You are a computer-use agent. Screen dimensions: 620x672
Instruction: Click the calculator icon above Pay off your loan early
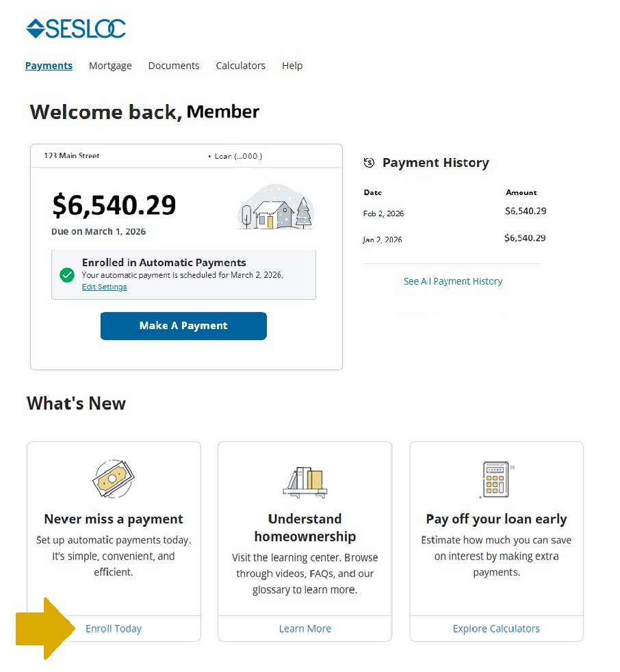tap(495, 481)
